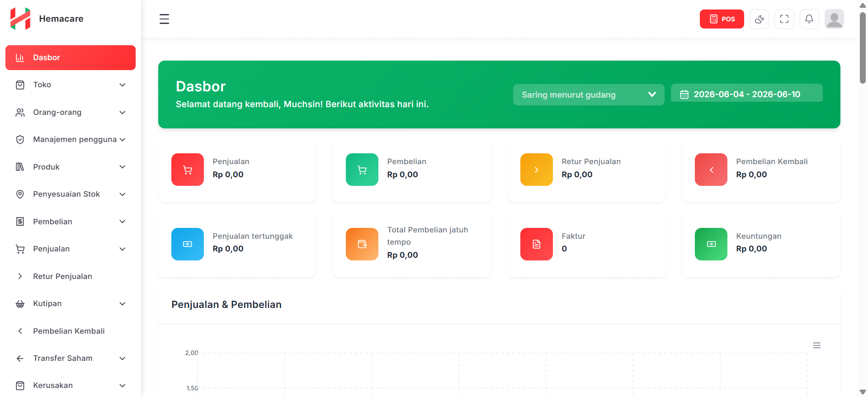Click the Kutipan basket icon
868x397 pixels.
20,304
